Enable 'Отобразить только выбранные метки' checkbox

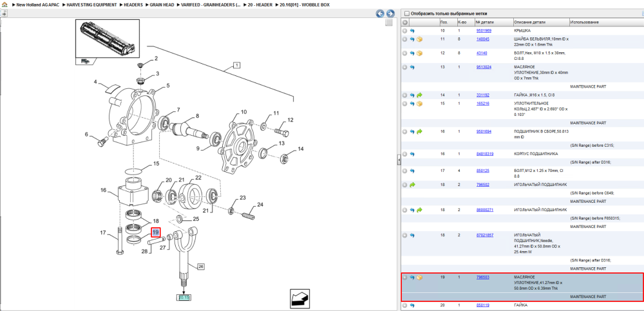[407, 14]
